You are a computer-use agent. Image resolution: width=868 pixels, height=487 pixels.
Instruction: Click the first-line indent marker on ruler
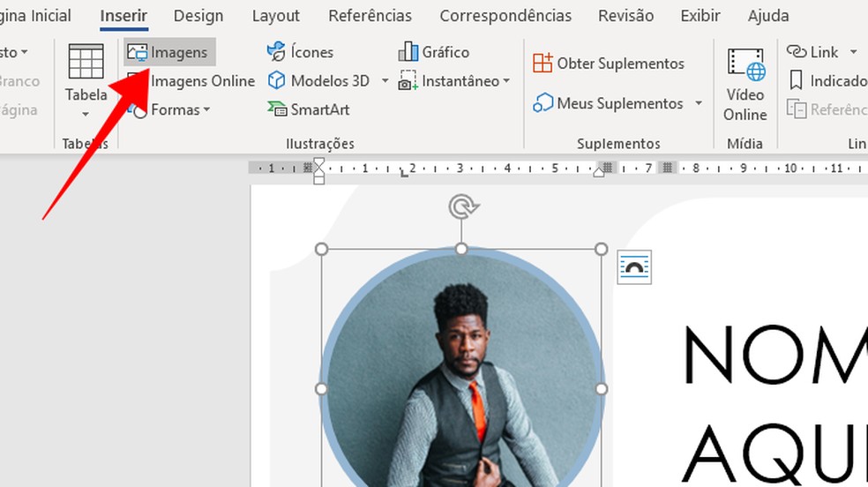pos(319,164)
